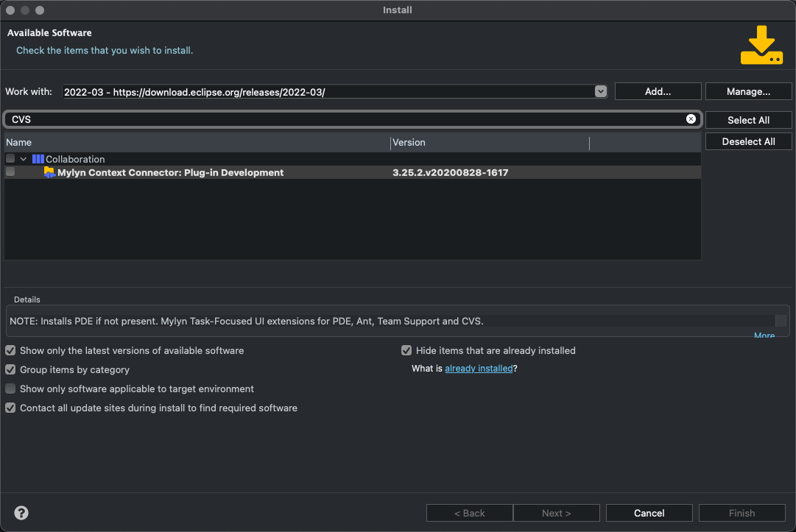Click the Collaboration category icon
The height and width of the screenshot is (532, 796).
coord(38,159)
